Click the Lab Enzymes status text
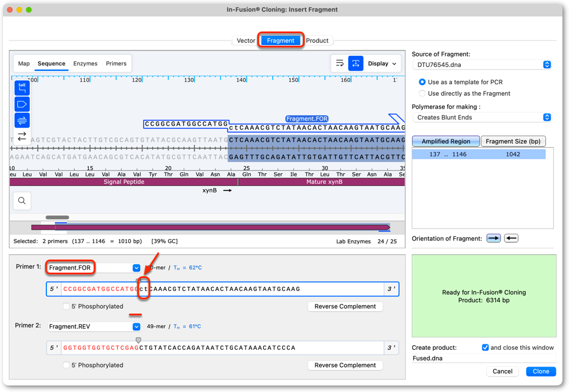The width and height of the screenshot is (569, 392). click(x=353, y=241)
